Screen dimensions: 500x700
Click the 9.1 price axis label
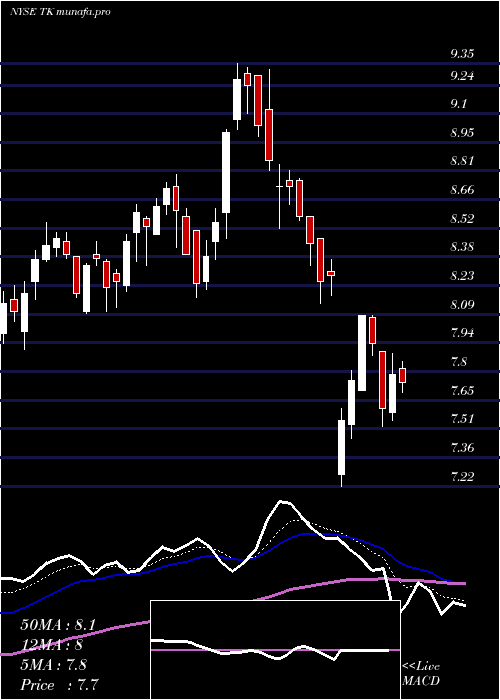(x=459, y=104)
